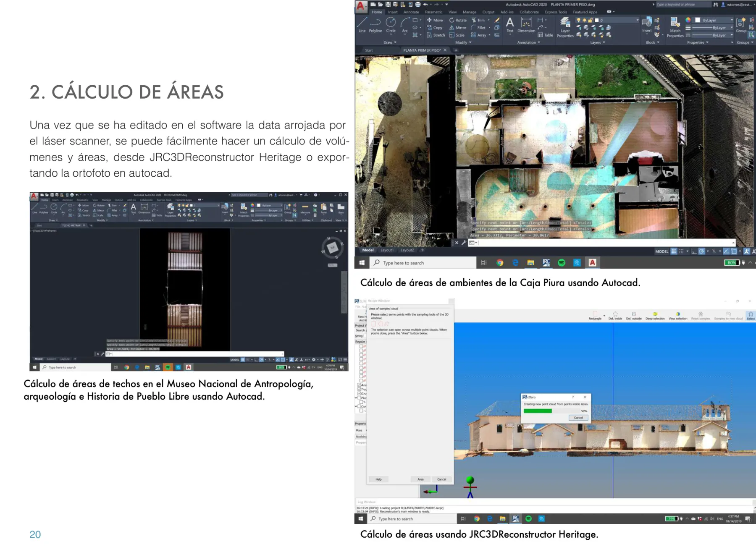Expand the Layers panel in PLANTA PRIMER PISO AutoCAD

click(598, 42)
